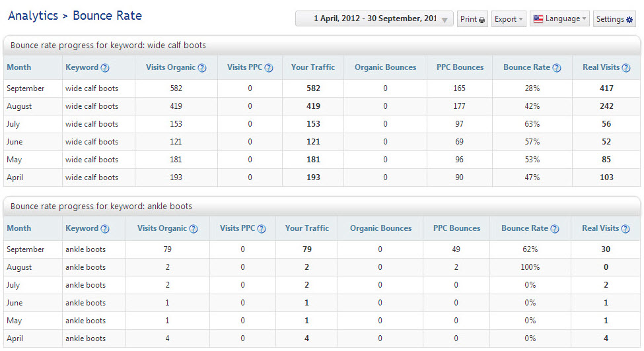Click help icon beside Bounce Rate in ankle boots table
The width and height of the screenshot is (644, 351).
coord(555,229)
